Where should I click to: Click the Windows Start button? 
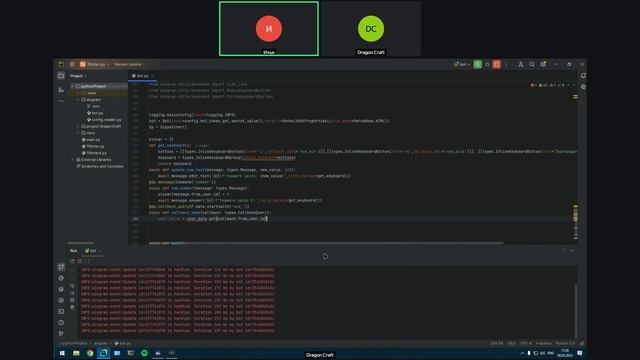pyautogui.click(x=62, y=353)
